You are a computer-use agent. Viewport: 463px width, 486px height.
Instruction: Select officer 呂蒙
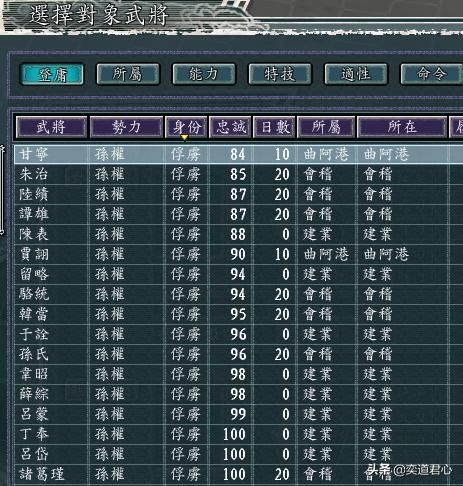pos(33,414)
